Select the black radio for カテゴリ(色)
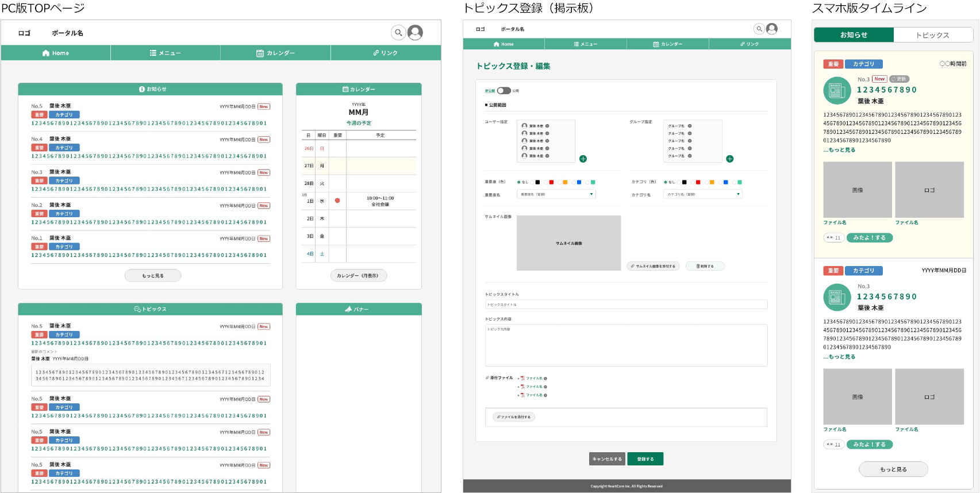980x493 pixels. point(679,182)
